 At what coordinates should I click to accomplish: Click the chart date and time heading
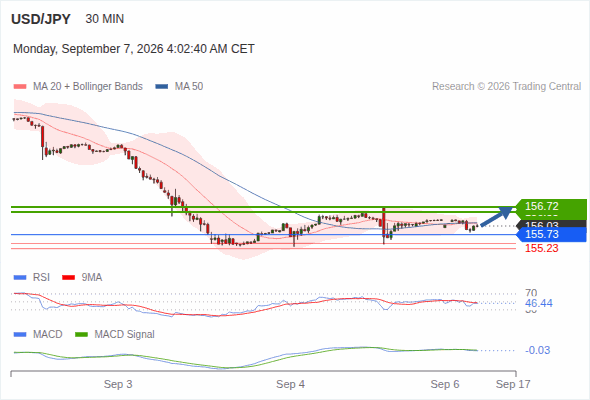click(134, 49)
